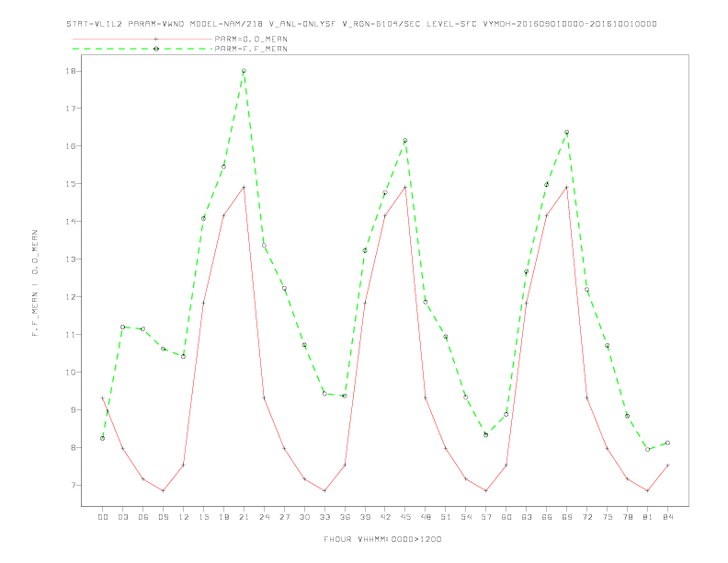The image size is (728, 563).
Task: Select the y-axis tick label 18
Action: [72, 71]
